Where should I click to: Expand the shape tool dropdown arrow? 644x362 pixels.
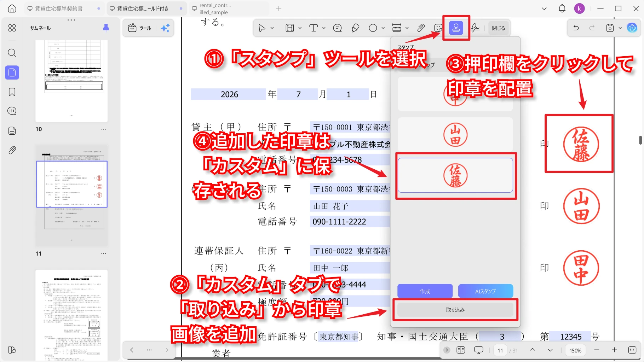383,28
